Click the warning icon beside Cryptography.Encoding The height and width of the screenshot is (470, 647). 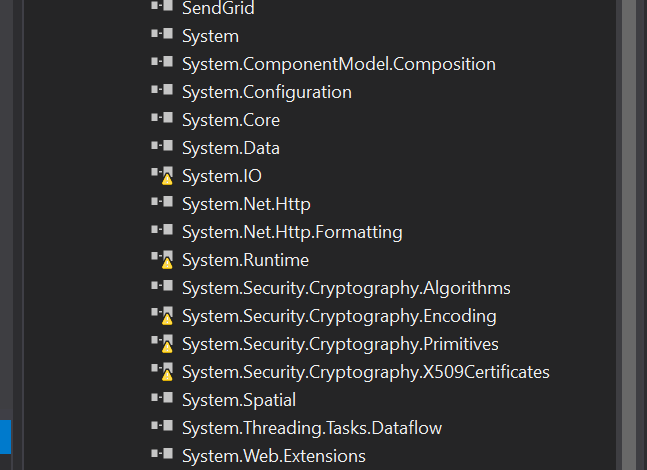pos(167,319)
